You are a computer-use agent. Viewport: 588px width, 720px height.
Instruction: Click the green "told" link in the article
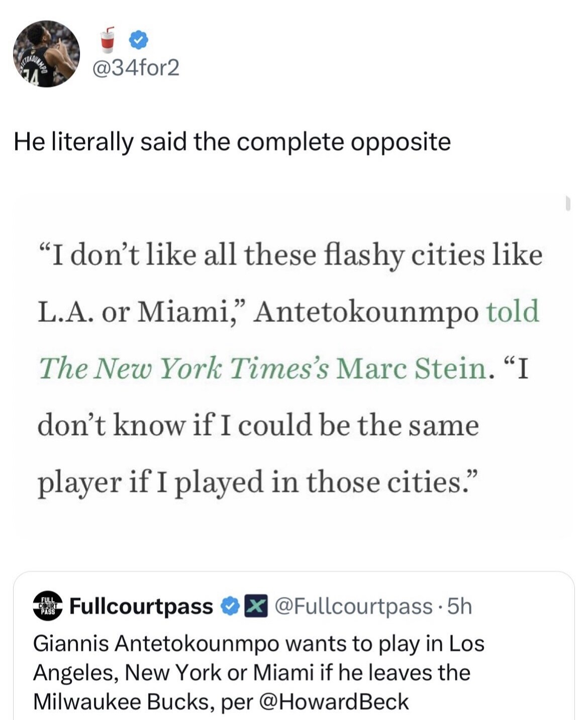pyautogui.click(x=513, y=312)
